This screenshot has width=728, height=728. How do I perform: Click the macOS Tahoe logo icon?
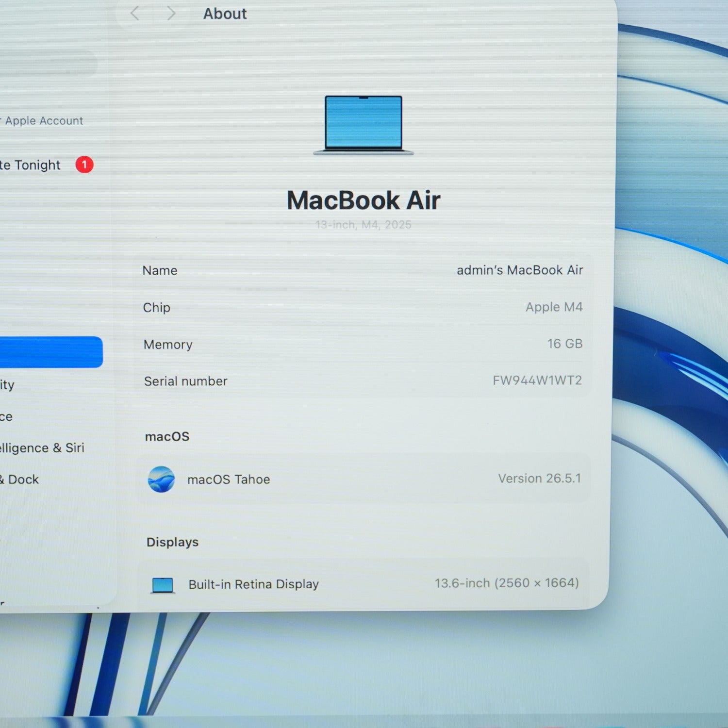[x=161, y=479]
